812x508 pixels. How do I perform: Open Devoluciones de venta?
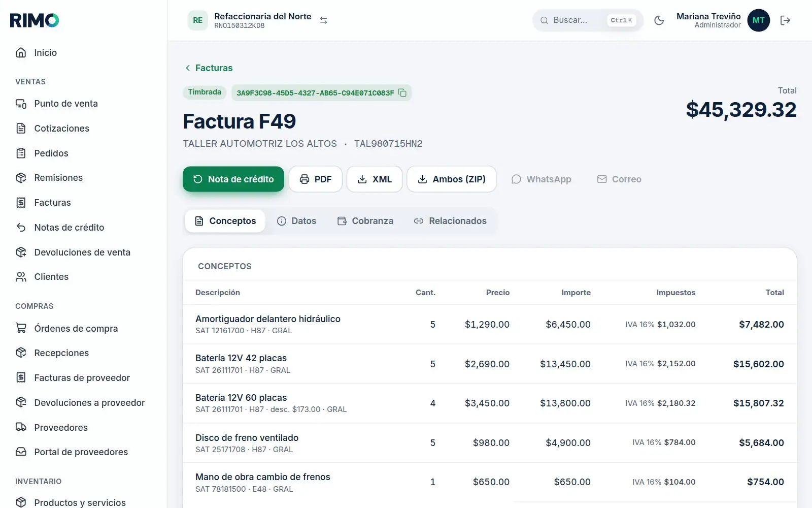click(83, 252)
